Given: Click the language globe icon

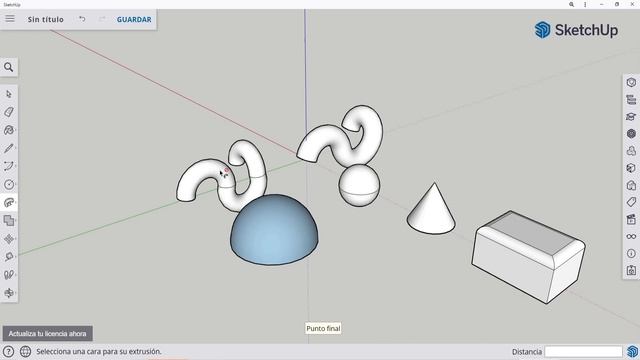Looking at the screenshot, I should click(x=25, y=351).
